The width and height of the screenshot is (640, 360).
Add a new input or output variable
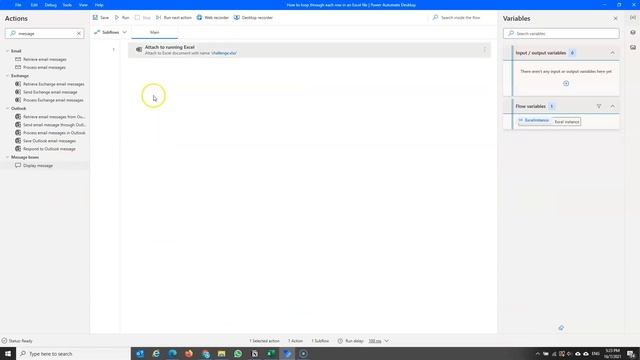pyautogui.click(x=566, y=83)
